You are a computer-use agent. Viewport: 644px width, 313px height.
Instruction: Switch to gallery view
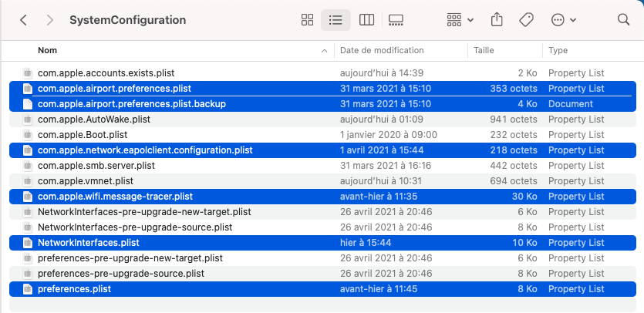(x=396, y=19)
